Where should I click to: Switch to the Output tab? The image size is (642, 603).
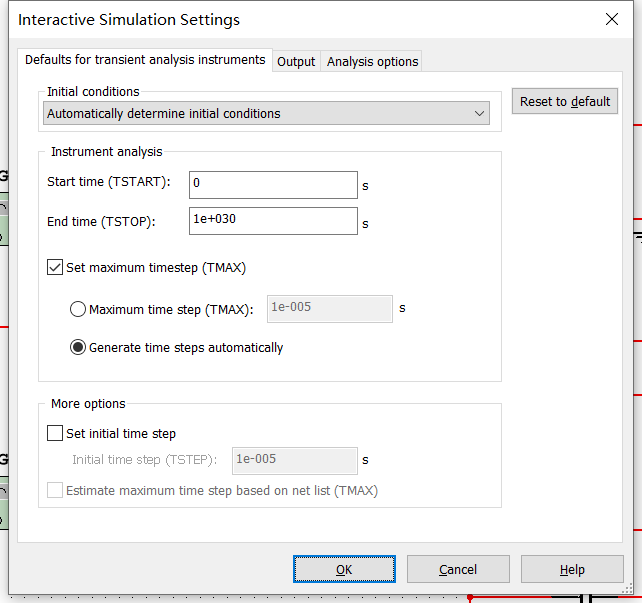tap(296, 61)
